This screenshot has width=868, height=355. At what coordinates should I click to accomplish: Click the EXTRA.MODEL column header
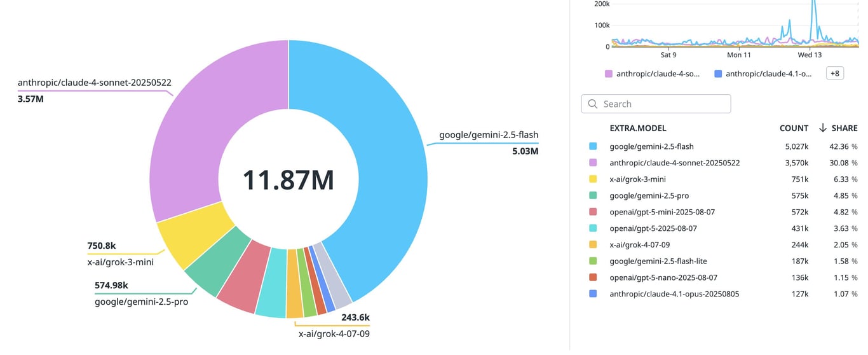click(637, 128)
